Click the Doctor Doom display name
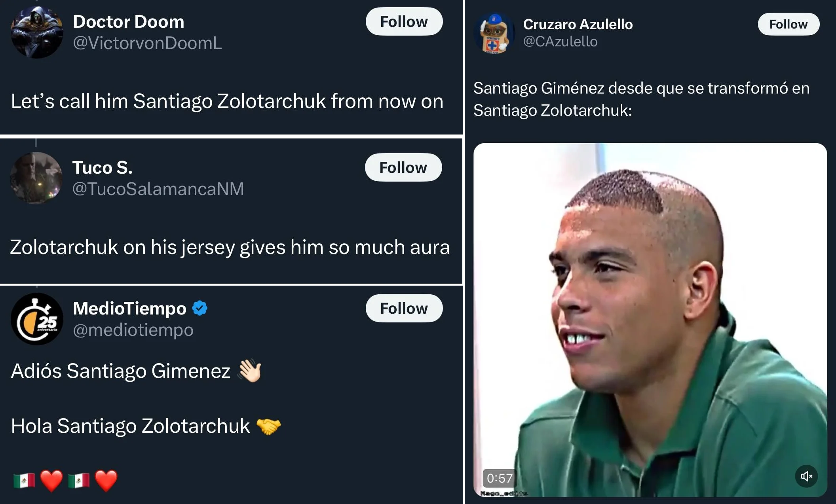The width and height of the screenshot is (836, 504). [129, 22]
